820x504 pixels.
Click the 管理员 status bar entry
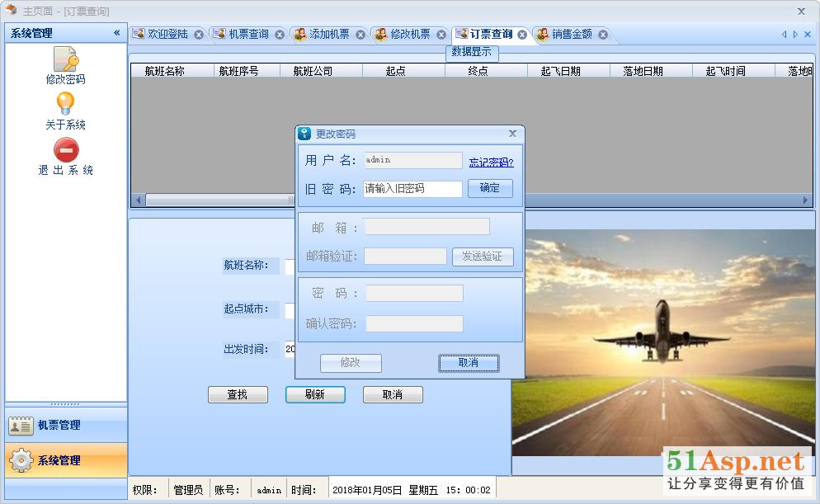coord(188,490)
